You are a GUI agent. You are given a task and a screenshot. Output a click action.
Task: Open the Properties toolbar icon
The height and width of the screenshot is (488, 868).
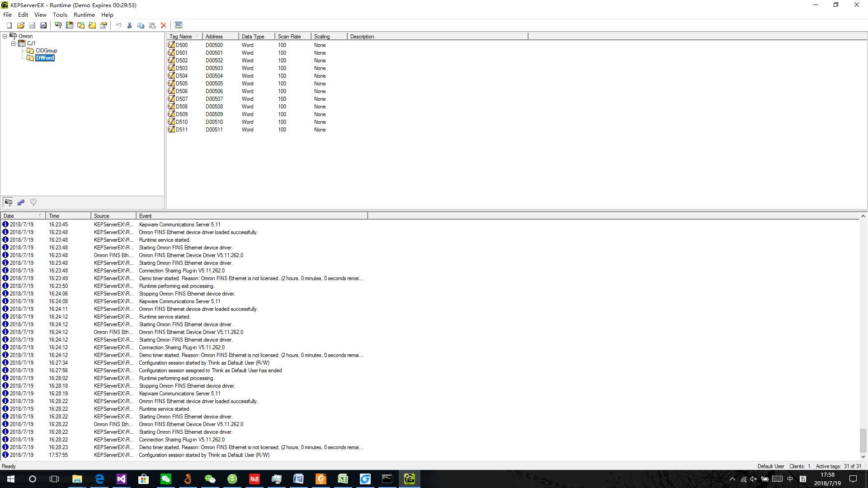(104, 25)
